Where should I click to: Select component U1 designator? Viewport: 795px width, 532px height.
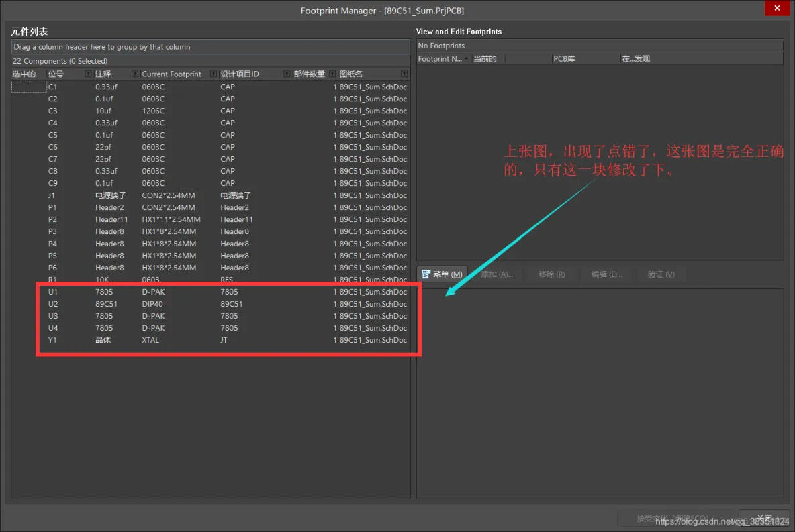53,292
